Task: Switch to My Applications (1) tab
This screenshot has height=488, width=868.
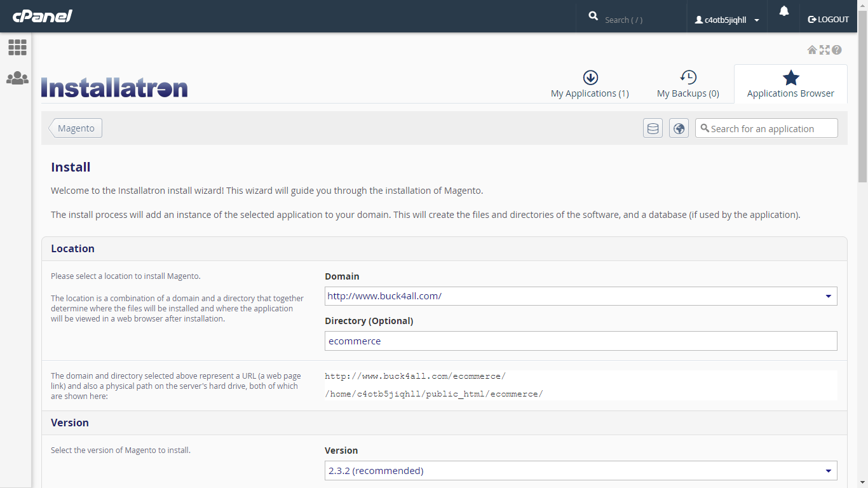Action: coord(590,84)
